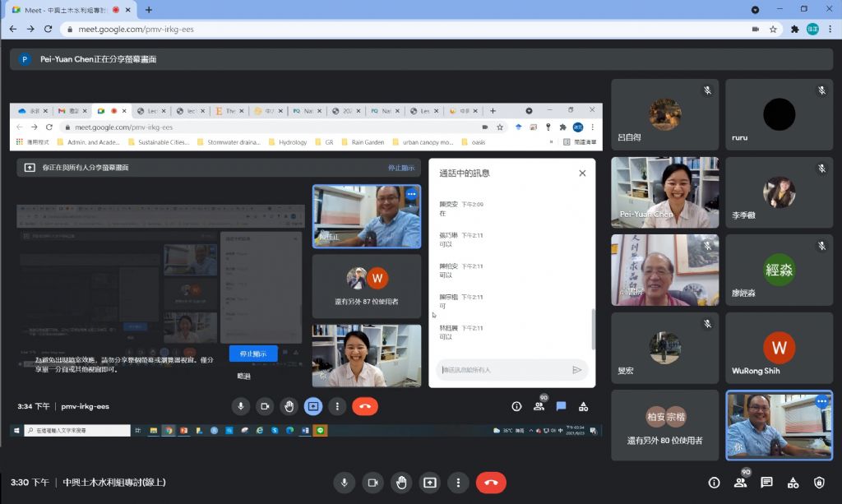842x504 pixels.
Task: Open Chrome's three-dot menu at top right
Action: pyautogui.click(x=830, y=29)
